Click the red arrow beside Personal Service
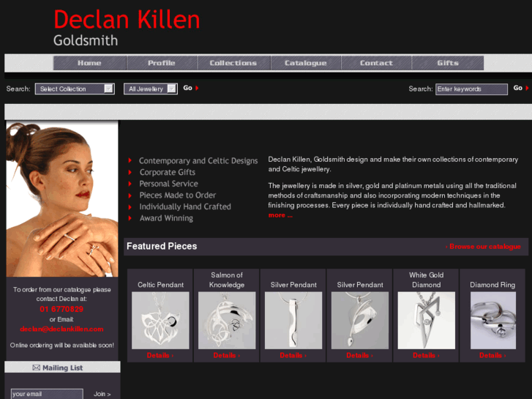 [x=130, y=184]
